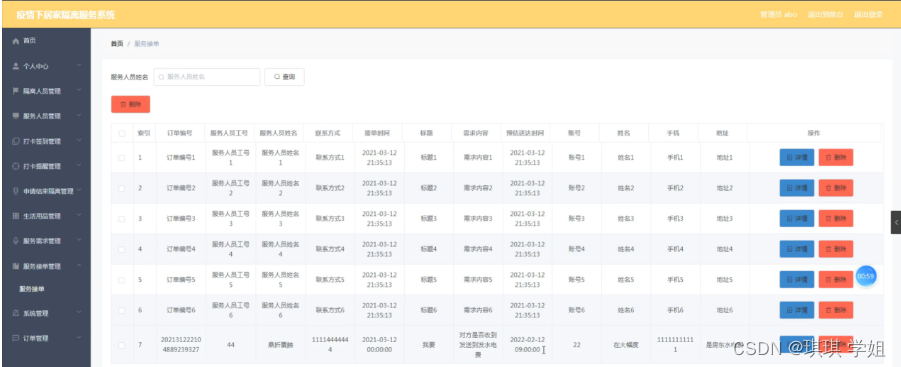Screen dimensions: 901x367
Task: Click the 预估送达时间 column header
Action: point(525,133)
